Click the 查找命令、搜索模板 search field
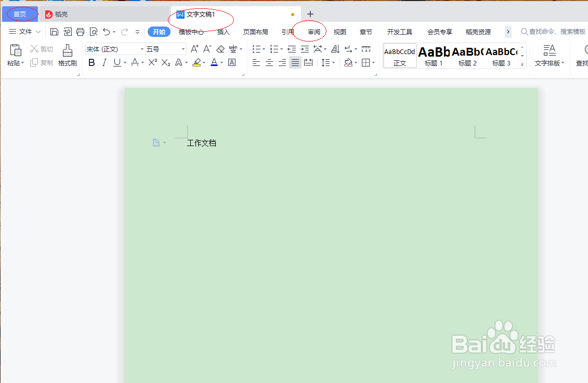The height and width of the screenshot is (383, 588). tap(554, 32)
